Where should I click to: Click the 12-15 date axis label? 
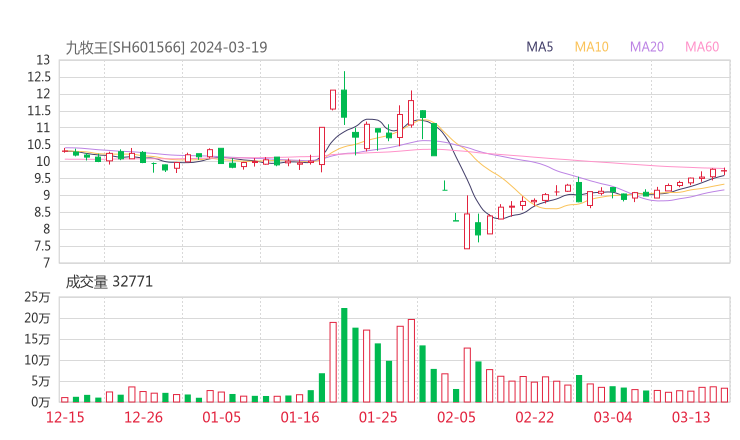(65, 417)
